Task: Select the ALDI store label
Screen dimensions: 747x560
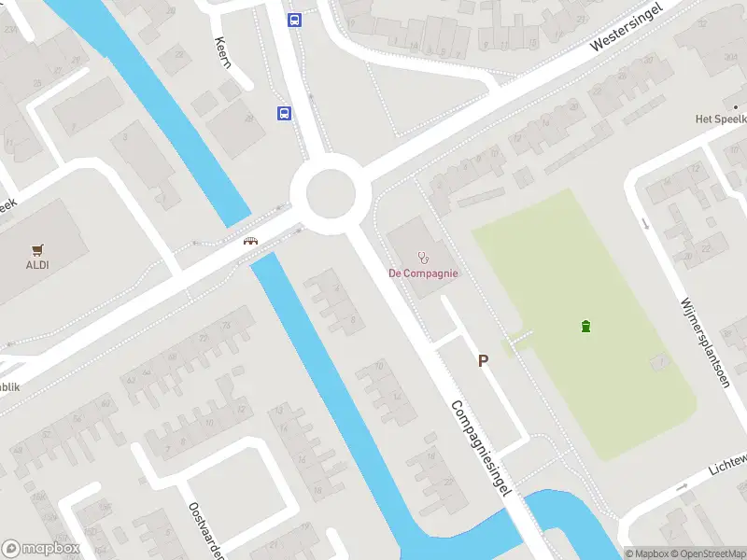Action: [x=37, y=265]
